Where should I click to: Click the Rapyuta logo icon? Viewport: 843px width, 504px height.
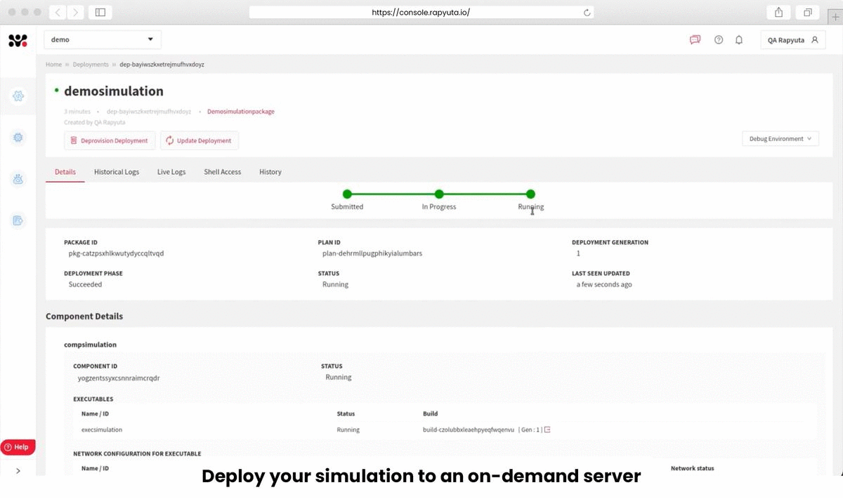click(x=18, y=41)
